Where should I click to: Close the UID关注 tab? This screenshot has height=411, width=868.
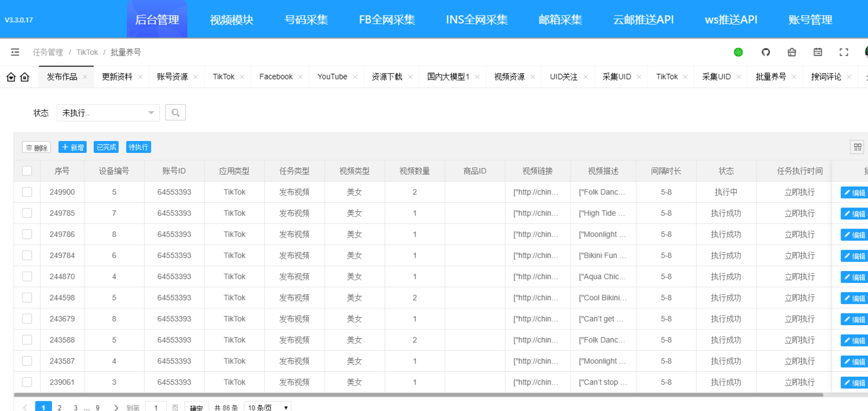click(x=585, y=77)
